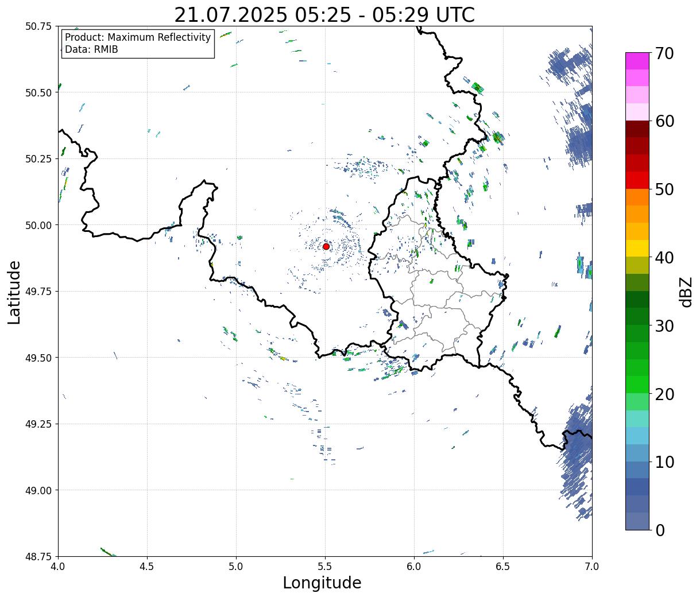Select "Product: Maximum Reflectivity" legend text
The height and width of the screenshot is (597, 700).
coord(138,37)
